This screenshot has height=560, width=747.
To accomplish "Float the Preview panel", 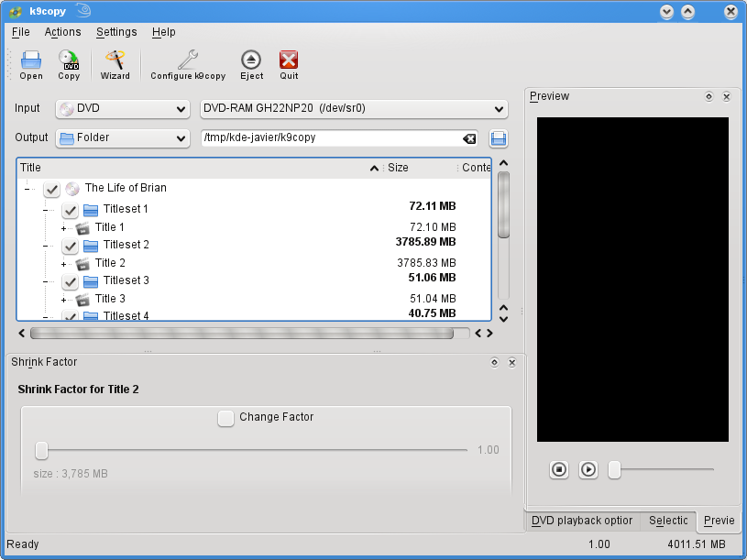I will (x=709, y=96).
